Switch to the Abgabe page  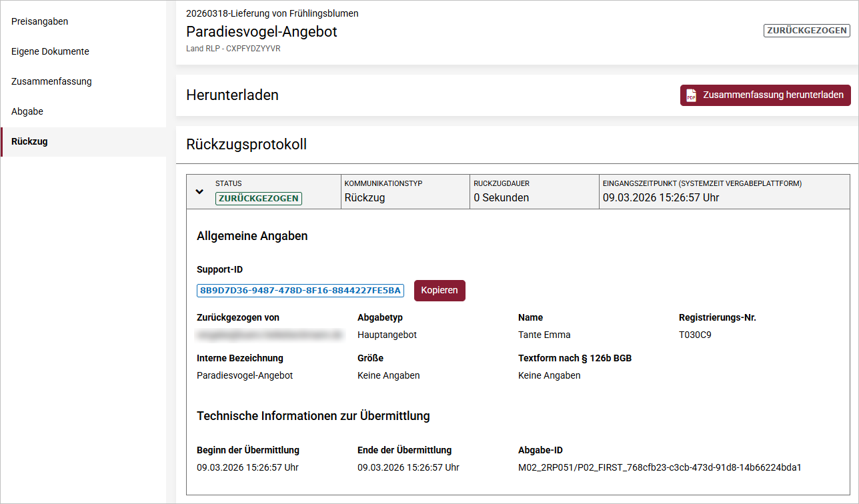coord(27,111)
